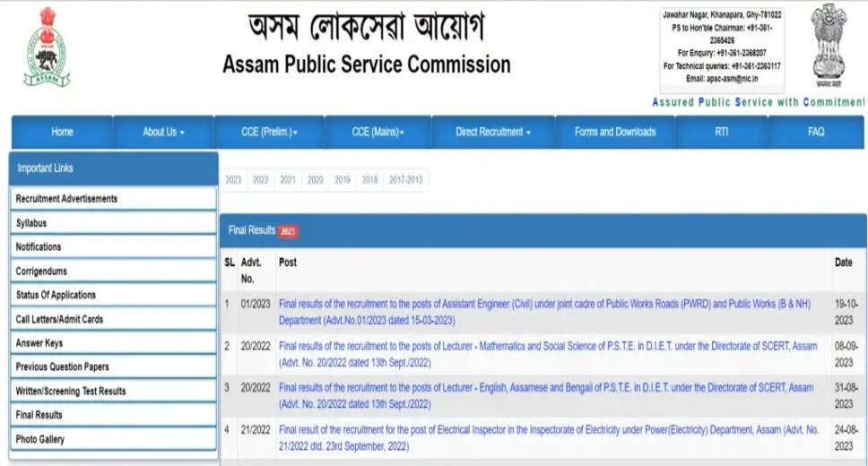Open Status Of Applications sidebar link
This screenshot has height=466, width=868.
tap(114, 295)
